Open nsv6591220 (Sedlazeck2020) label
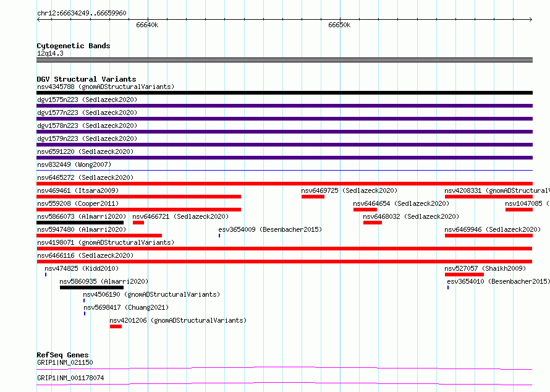The image size is (550, 392). [x=85, y=151]
